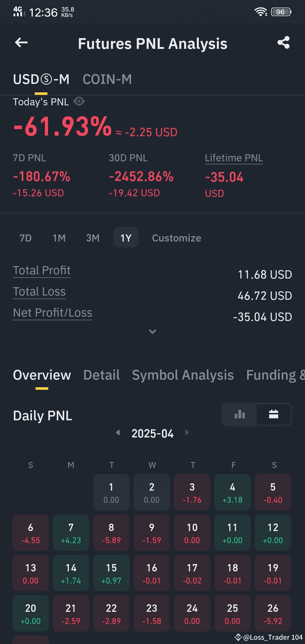Go to the previous month arrow
The width and height of the screenshot is (305, 644).
[x=118, y=432]
